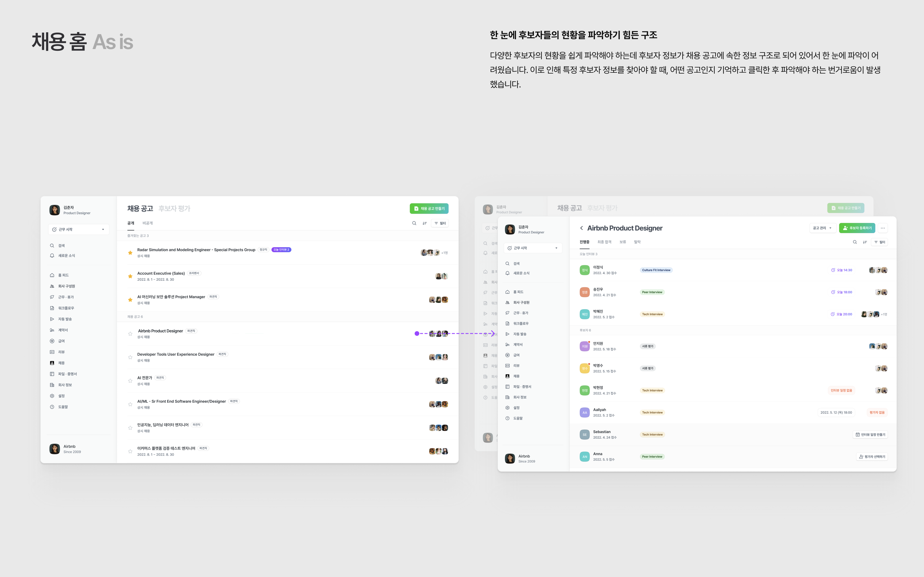The width and height of the screenshot is (924, 577).
Task: Expand 근무 시작 dropdown in candidate panel
Action: 533,248
